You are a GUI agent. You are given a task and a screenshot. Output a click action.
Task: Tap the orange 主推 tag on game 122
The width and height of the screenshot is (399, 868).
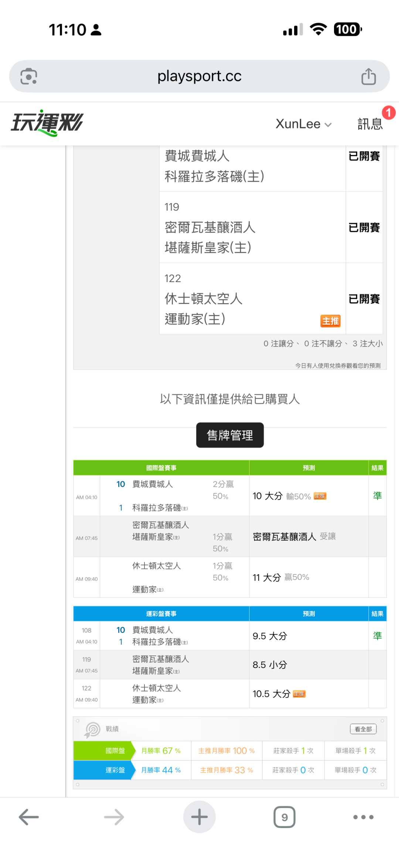point(330,321)
